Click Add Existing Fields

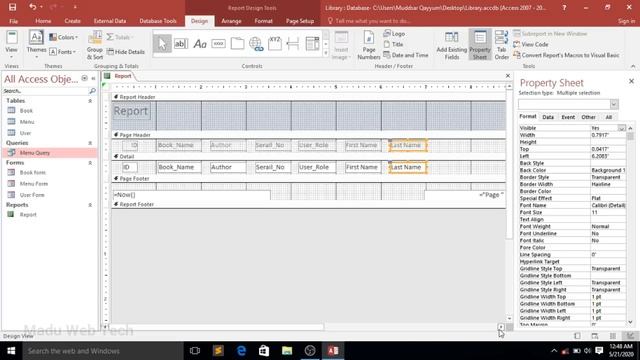[x=451, y=45]
